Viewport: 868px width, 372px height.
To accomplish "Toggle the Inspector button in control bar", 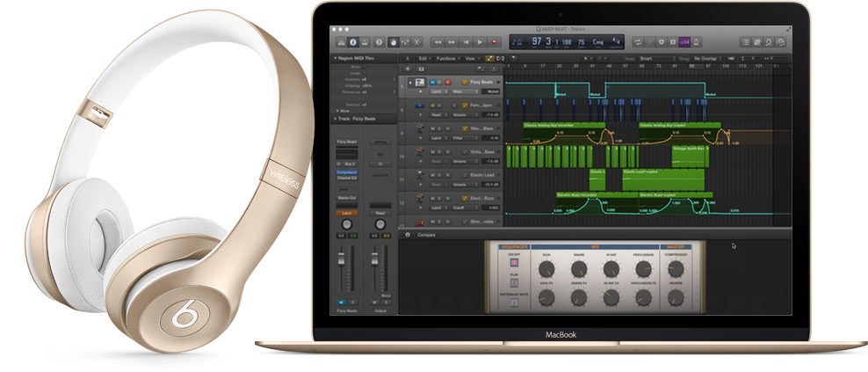I will [353, 41].
